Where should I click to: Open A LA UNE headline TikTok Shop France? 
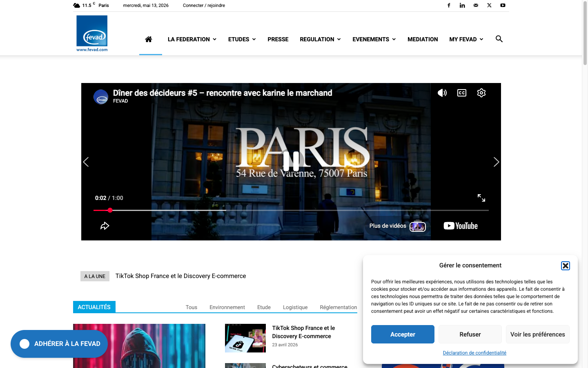click(x=180, y=276)
